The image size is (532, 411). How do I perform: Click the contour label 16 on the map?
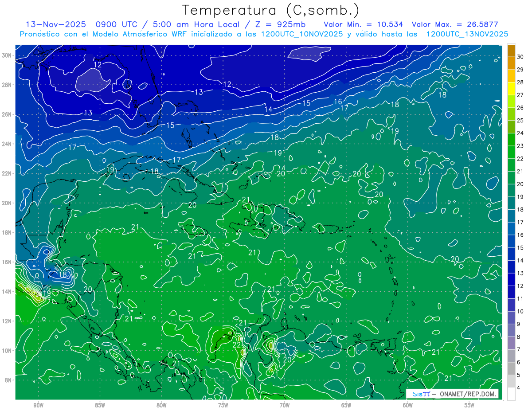coord(338,102)
